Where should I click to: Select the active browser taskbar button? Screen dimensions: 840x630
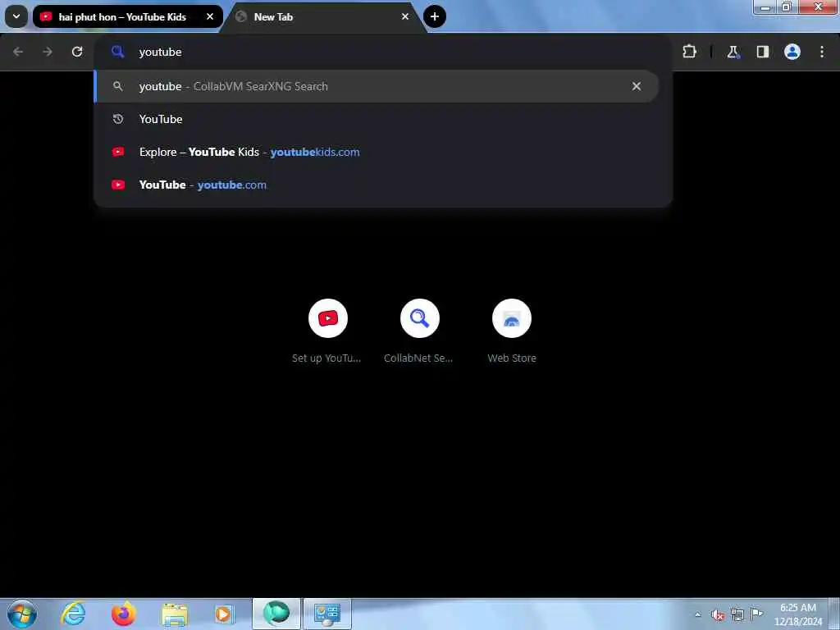click(276, 614)
